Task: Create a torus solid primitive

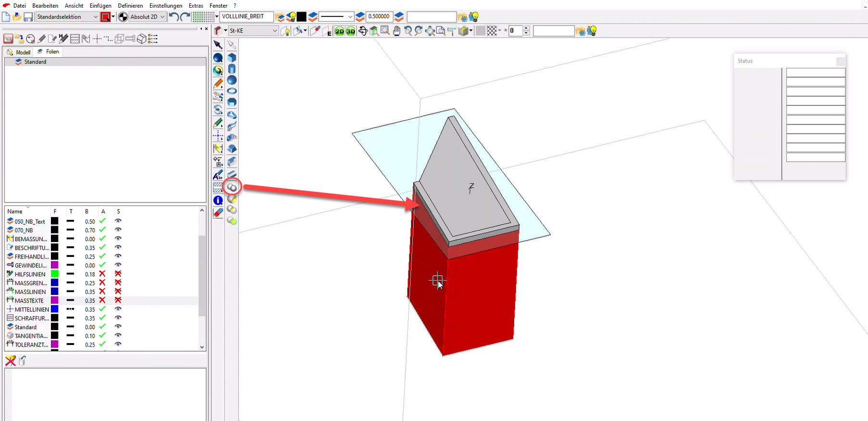Action: [x=232, y=91]
